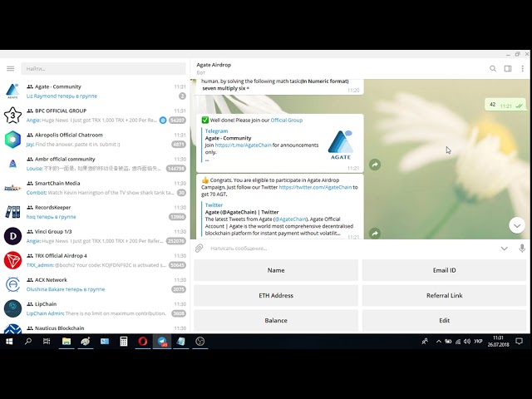Viewport: 532px width, 399px height.
Task: Open the twitter.com/AgateChain link
Action: 315,187
